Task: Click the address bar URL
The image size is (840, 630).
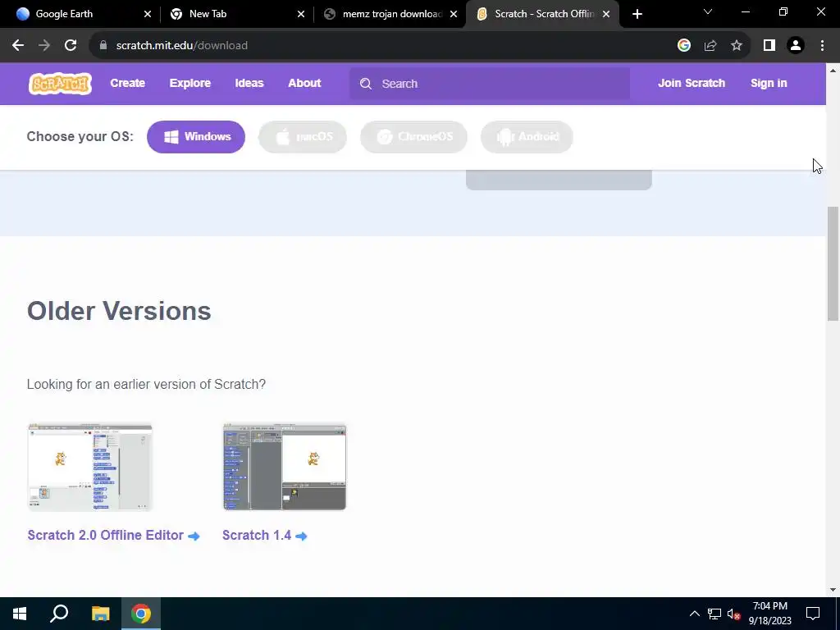Action: pos(181,46)
